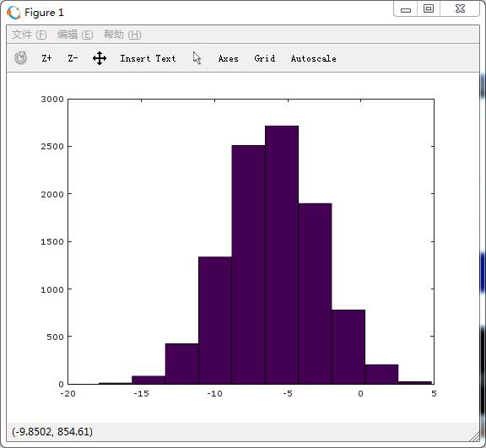Click the histogram bar just left of 0
This screenshot has width=486, height=448.
348,347
